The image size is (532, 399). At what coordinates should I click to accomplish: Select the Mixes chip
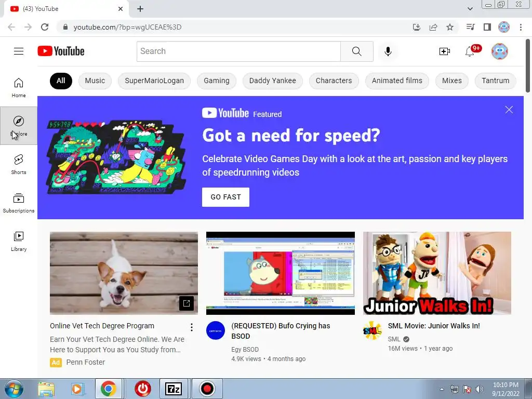[452, 81]
